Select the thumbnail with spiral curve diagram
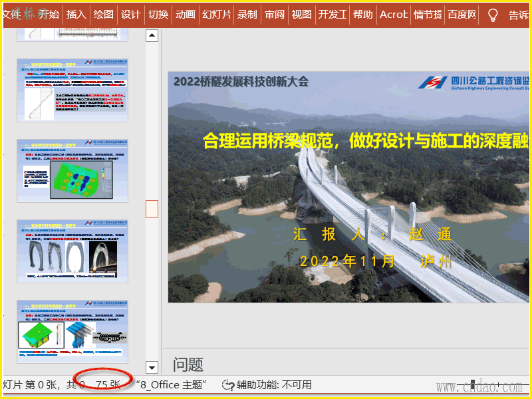 coord(72,90)
